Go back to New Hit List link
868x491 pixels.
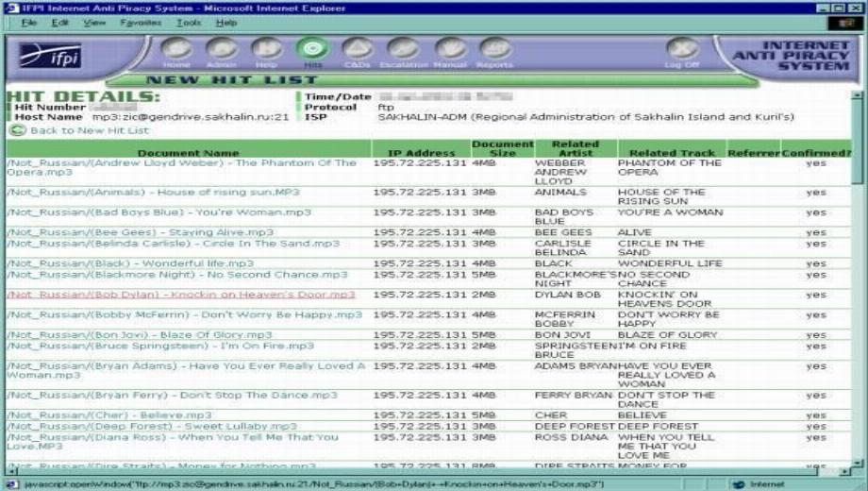pos(90,131)
